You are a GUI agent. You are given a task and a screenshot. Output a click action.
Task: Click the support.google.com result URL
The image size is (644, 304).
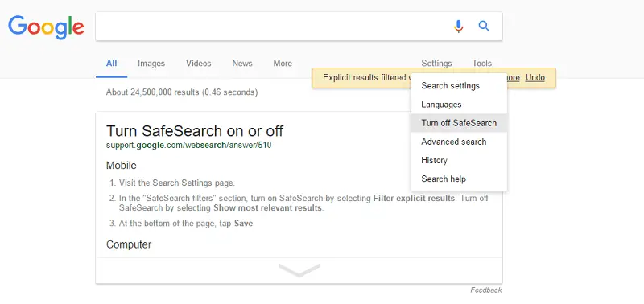(x=188, y=145)
